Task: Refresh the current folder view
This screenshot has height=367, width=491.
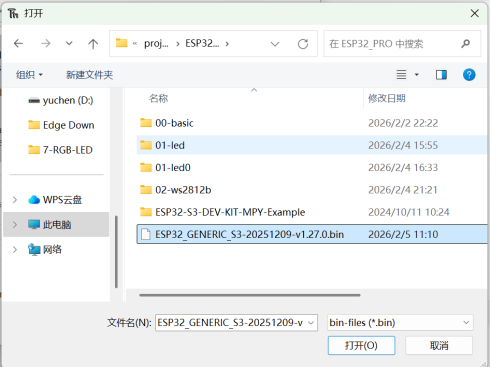Action: [x=303, y=44]
